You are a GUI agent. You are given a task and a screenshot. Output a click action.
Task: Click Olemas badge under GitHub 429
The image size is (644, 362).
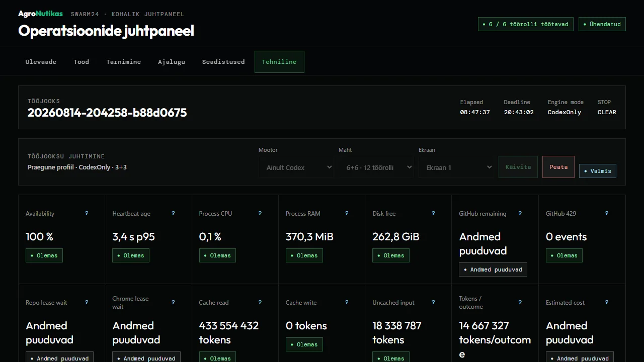pyautogui.click(x=565, y=255)
